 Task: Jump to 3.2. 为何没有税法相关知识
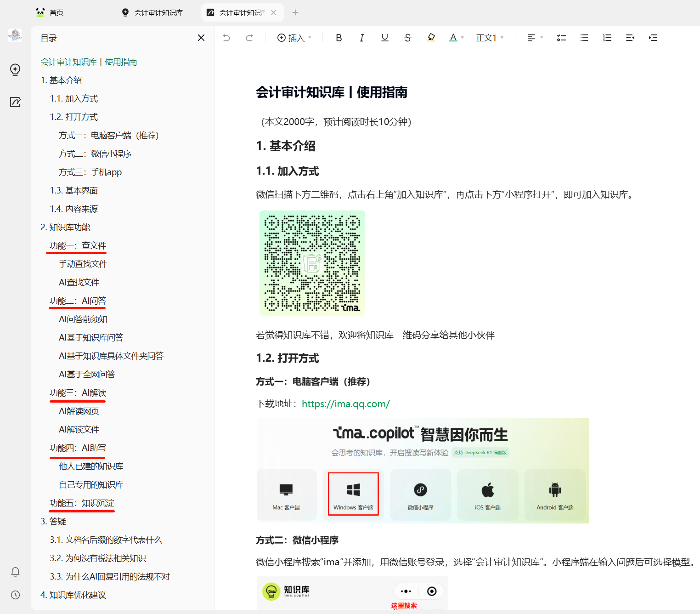98,558
